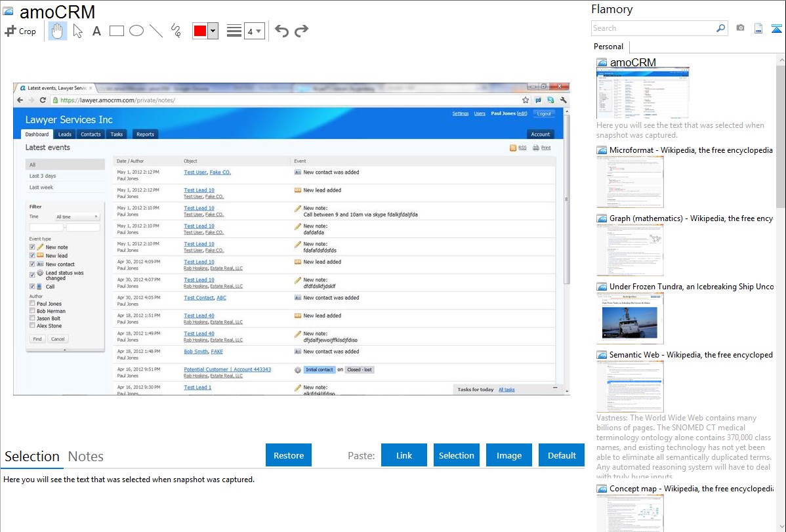Screen dimensions: 786x532
Task: Paste as Link
Action: [x=404, y=455]
